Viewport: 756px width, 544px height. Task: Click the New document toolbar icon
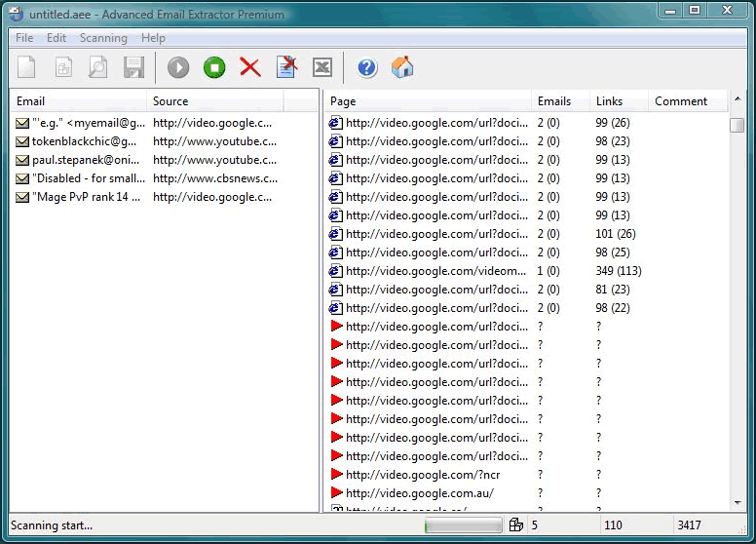click(x=26, y=67)
